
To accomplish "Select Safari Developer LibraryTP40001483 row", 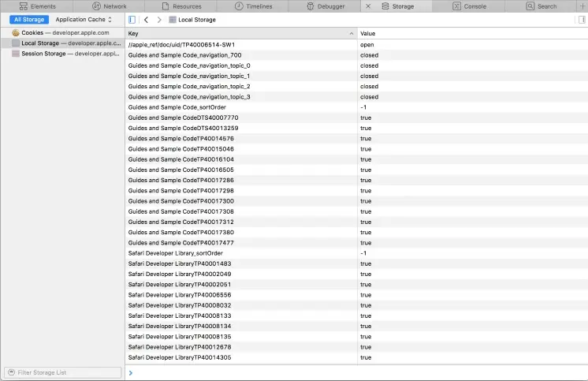I will click(x=356, y=264).
